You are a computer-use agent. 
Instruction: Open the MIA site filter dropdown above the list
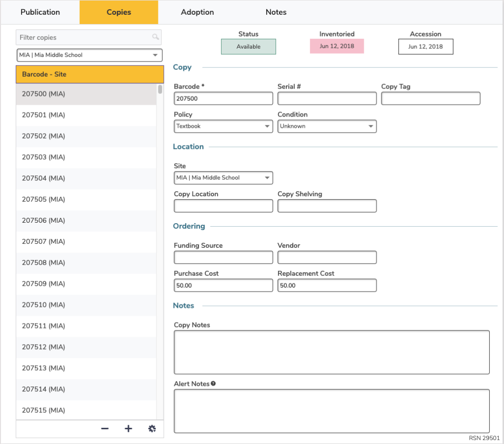coord(90,55)
